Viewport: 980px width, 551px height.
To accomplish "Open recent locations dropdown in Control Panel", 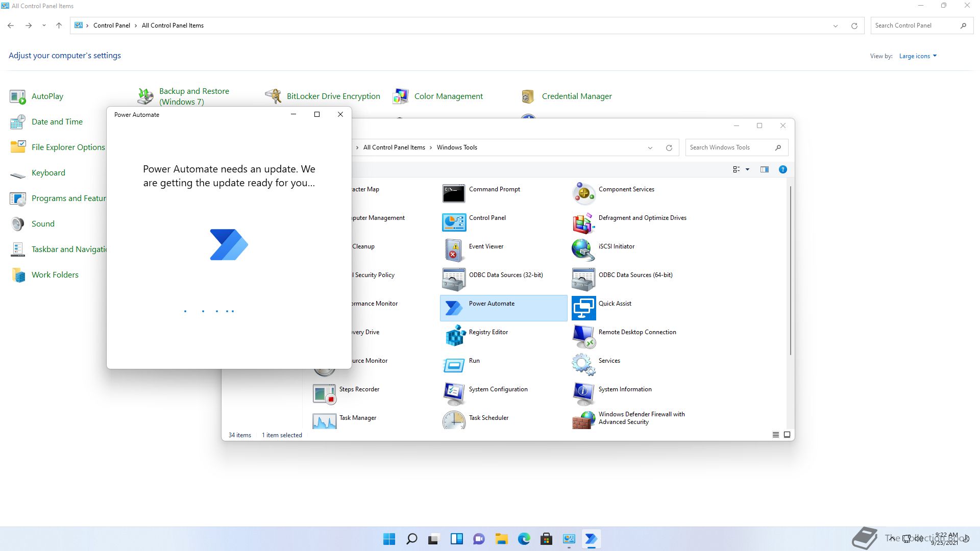I will pyautogui.click(x=44, y=26).
